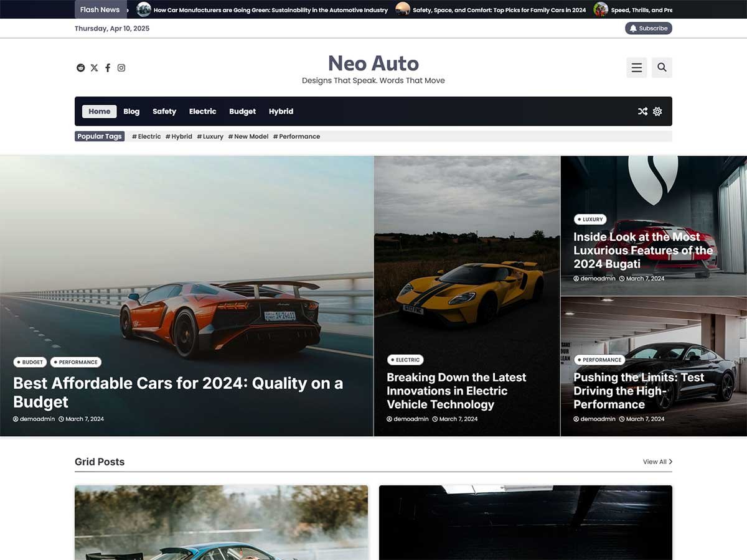Image resolution: width=747 pixels, height=560 pixels.
Task: Select the Hybrid menu item
Action: 281,111
